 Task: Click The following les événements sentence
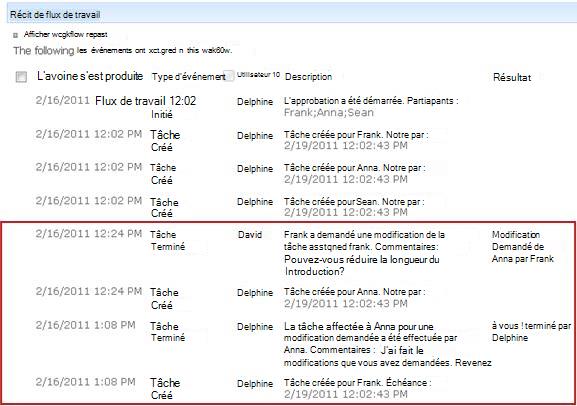click(123, 50)
